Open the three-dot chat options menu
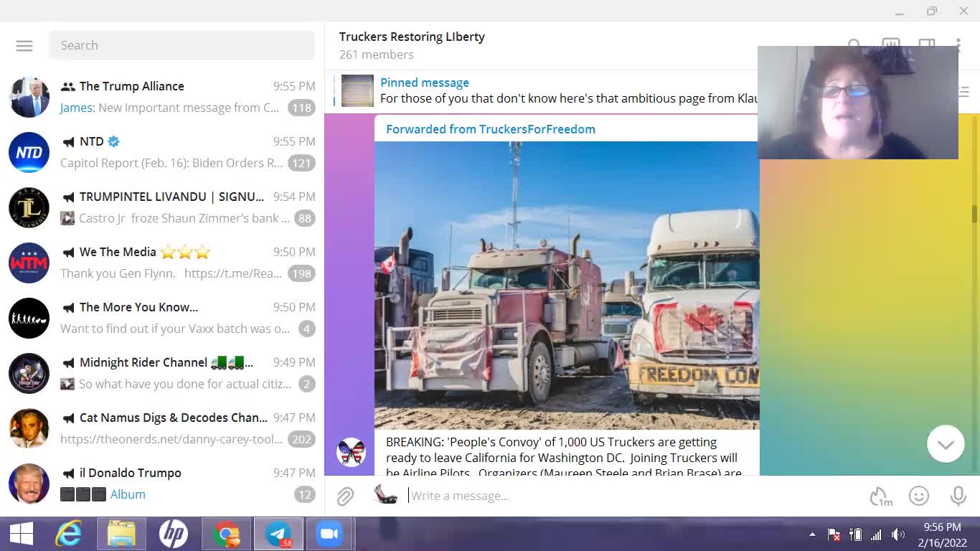The height and width of the screenshot is (551, 980). pyautogui.click(x=958, y=46)
